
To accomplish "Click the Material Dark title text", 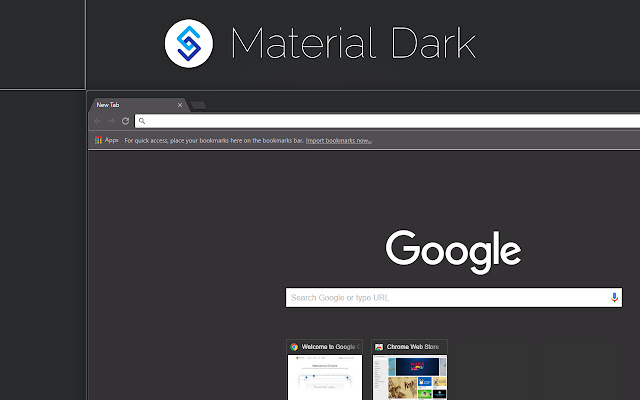I will 353,43.
